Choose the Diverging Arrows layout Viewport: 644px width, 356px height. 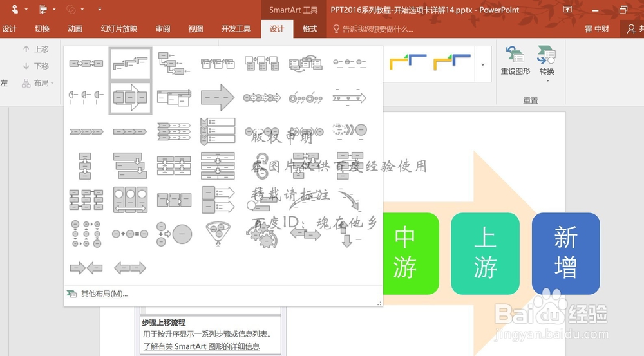pos(130,268)
